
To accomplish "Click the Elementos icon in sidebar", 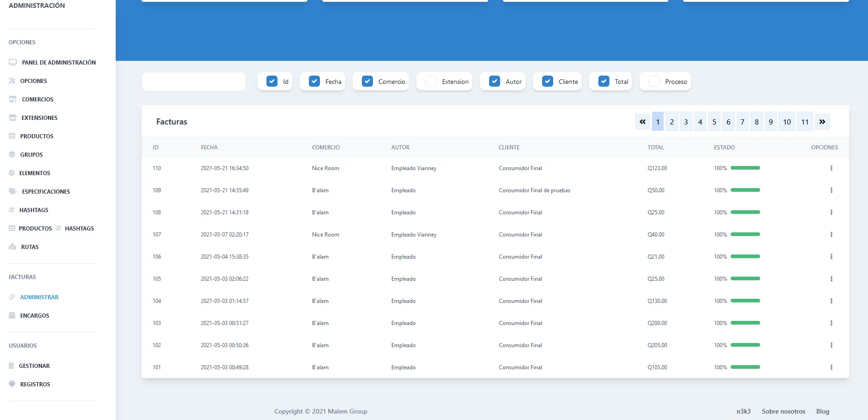I will pos(12,173).
